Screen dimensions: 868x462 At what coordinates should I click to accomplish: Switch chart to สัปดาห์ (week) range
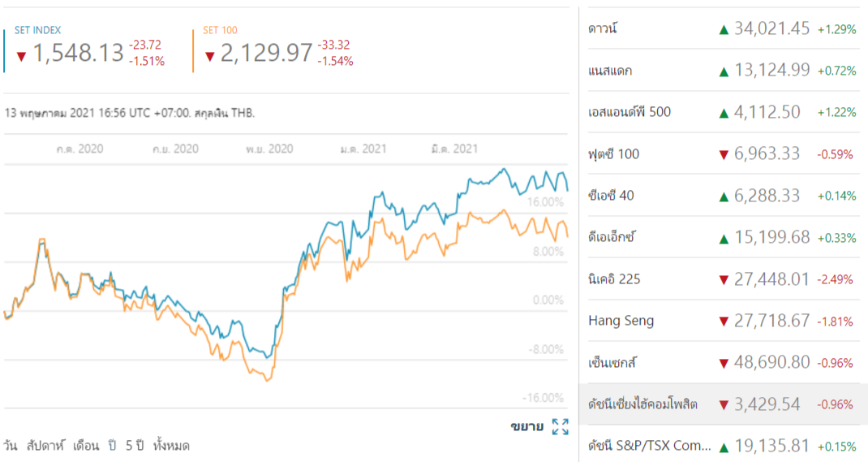(x=45, y=446)
